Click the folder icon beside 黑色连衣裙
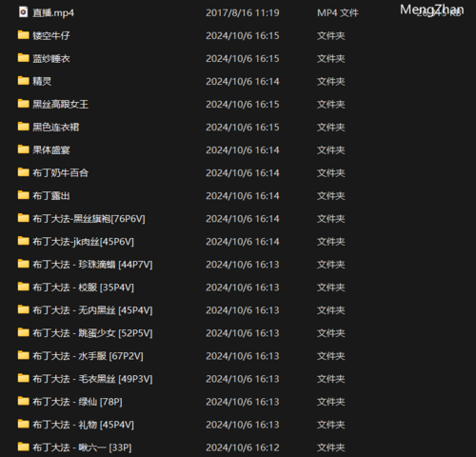This screenshot has height=457, width=476. [x=23, y=127]
